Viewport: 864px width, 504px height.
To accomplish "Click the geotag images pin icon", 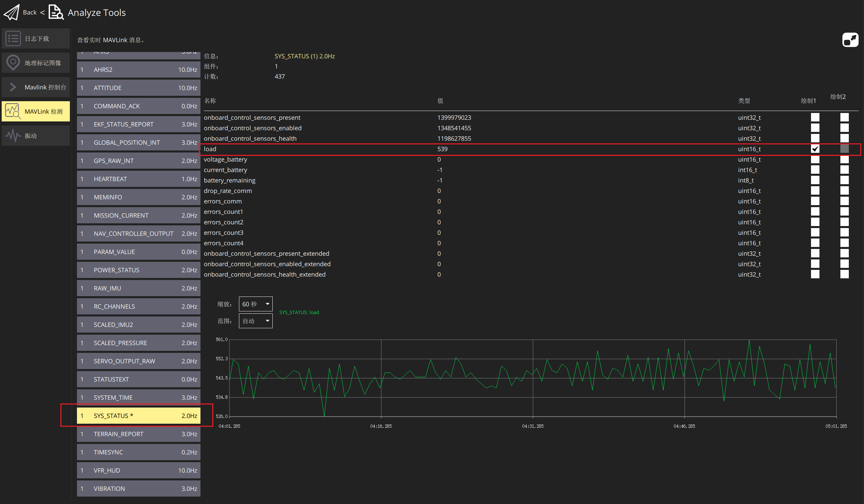I will click(13, 63).
